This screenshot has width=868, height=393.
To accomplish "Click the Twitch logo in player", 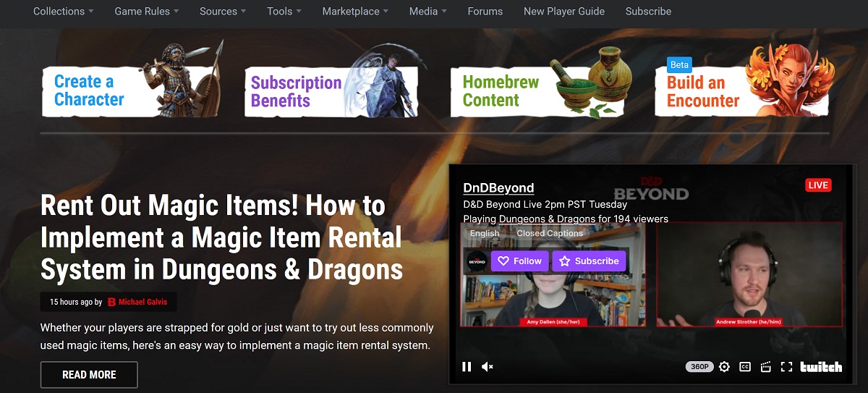I will point(821,367).
